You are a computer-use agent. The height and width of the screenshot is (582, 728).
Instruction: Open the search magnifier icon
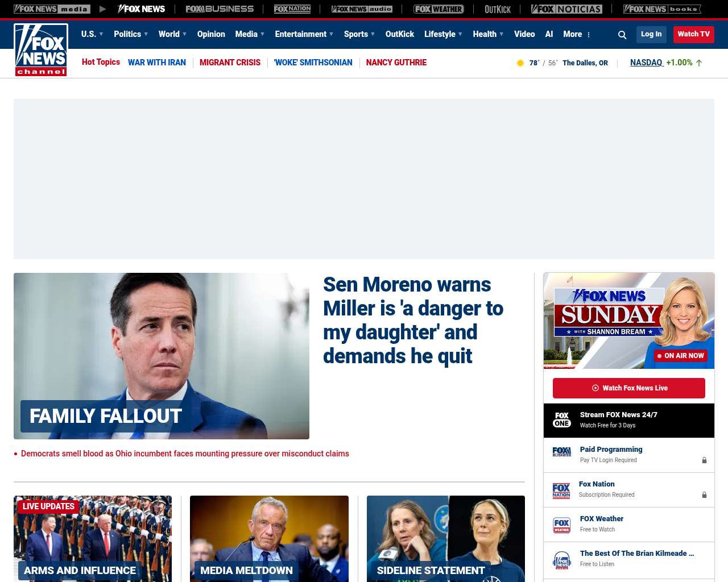click(622, 35)
